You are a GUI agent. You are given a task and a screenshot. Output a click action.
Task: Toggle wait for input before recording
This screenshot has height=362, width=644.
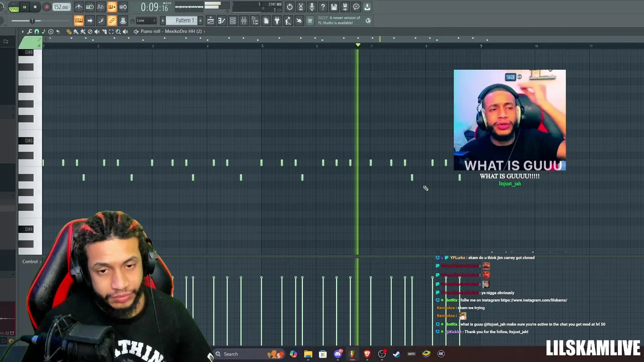(90, 7)
